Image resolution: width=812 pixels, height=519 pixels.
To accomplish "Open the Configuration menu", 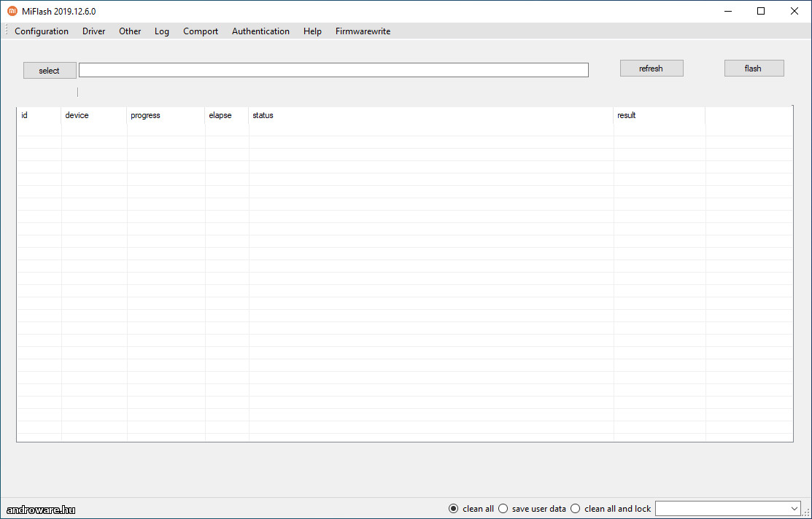I will (42, 31).
